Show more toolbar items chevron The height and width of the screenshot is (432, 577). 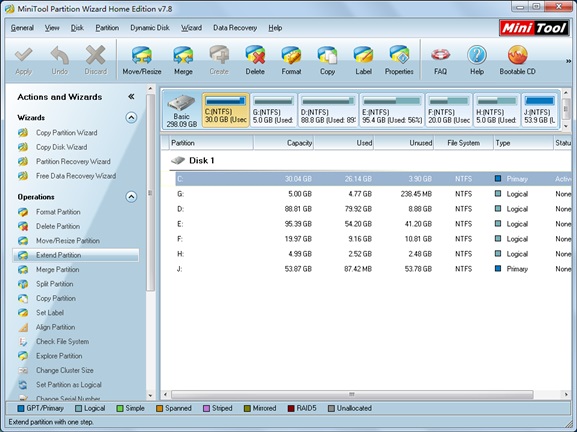coord(569,61)
